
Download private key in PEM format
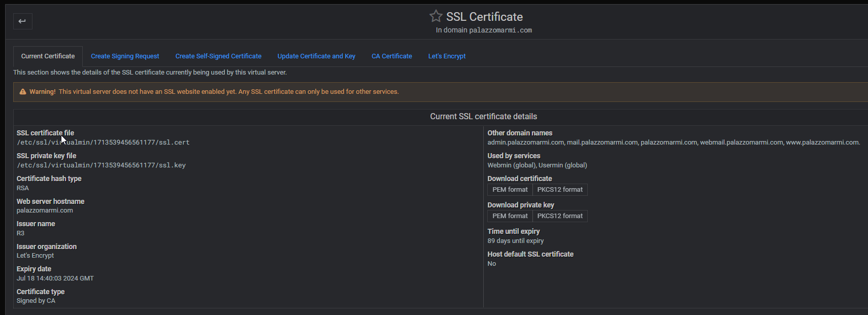pyautogui.click(x=510, y=216)
